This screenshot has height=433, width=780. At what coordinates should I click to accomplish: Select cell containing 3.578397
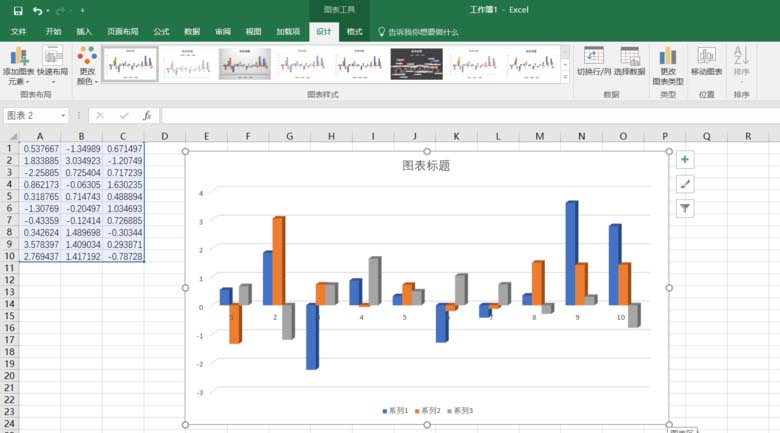pyautogui.click(x=40, y=244)
